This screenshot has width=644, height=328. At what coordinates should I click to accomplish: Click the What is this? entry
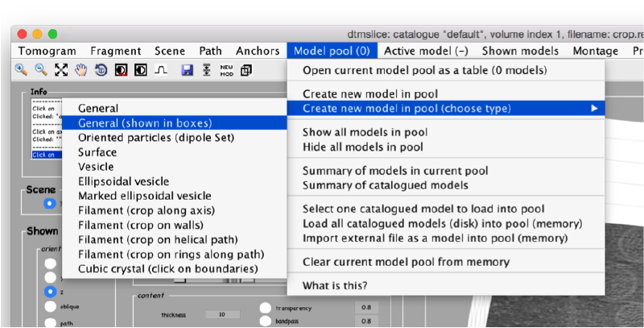point(335,285)
